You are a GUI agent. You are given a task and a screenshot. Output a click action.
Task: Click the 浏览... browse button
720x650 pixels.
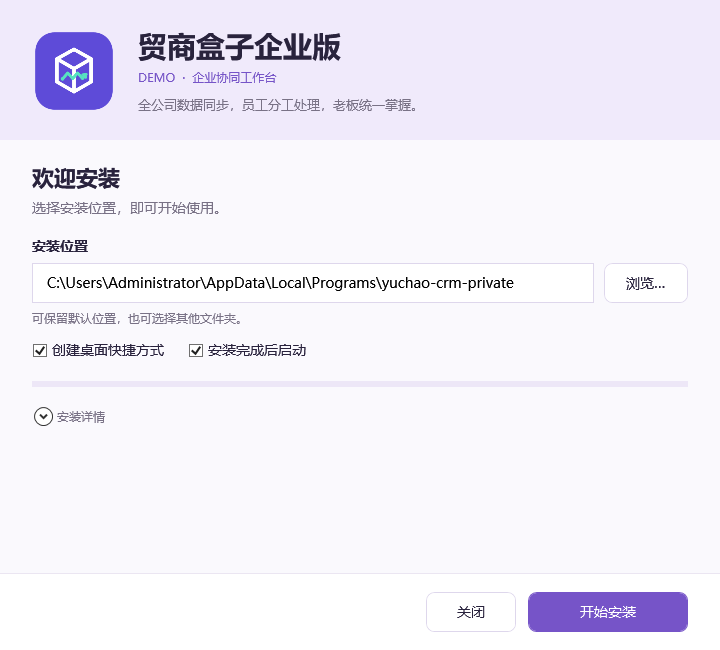pyautogui.click(x=646, y=283)
